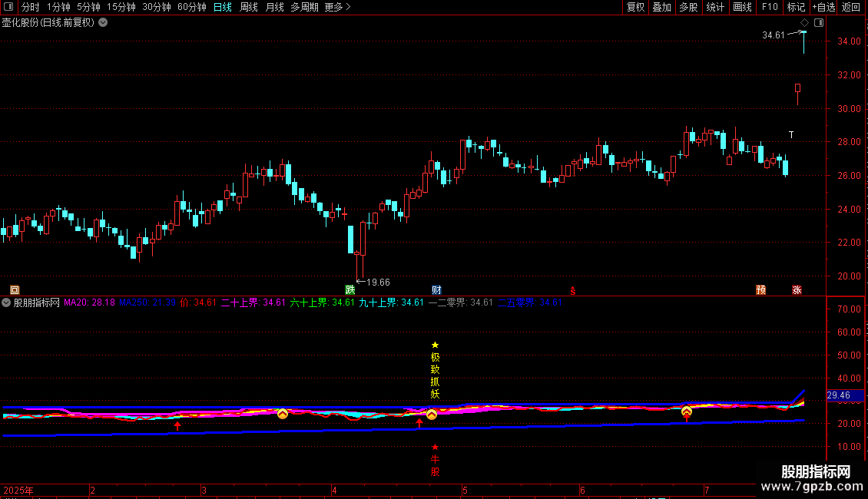The image size is (868, 499).
Task: Click the red $ event marker
Action: pyautogui.click(x=573, y=290)
